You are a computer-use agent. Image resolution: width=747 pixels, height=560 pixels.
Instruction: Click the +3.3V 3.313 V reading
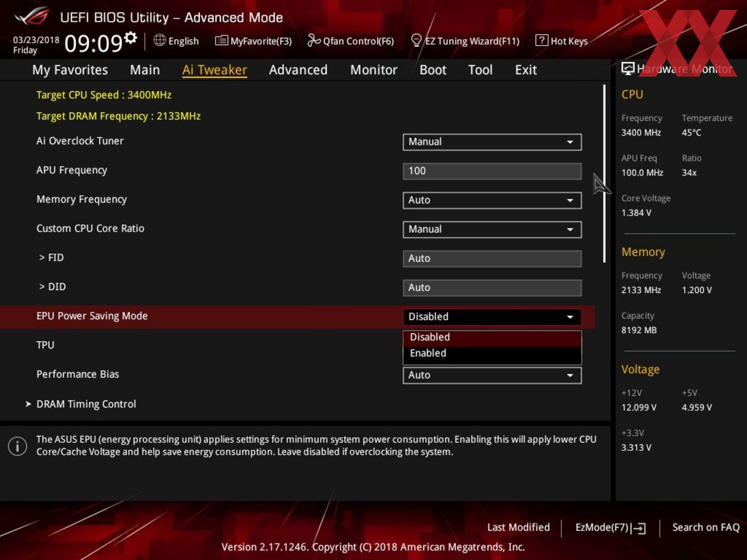(636, 447)
